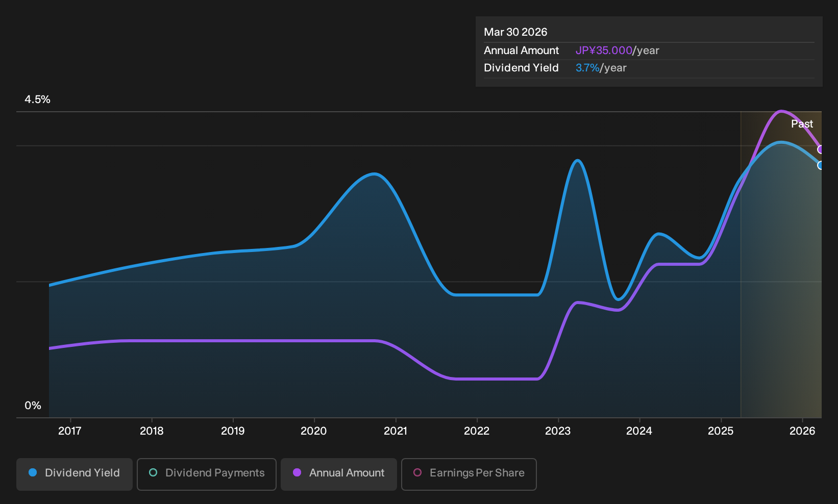Click the 2019 x-axis label

(233, 431)
